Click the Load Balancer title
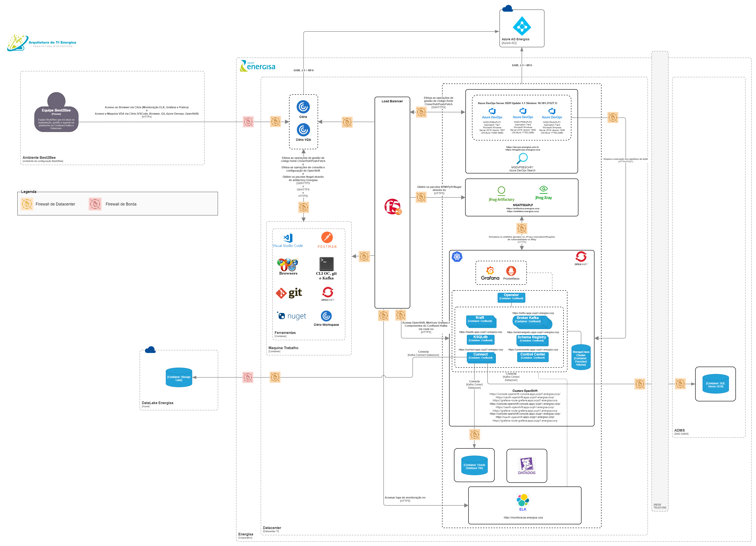The image size is (756, 546). [x=392, y=101]
